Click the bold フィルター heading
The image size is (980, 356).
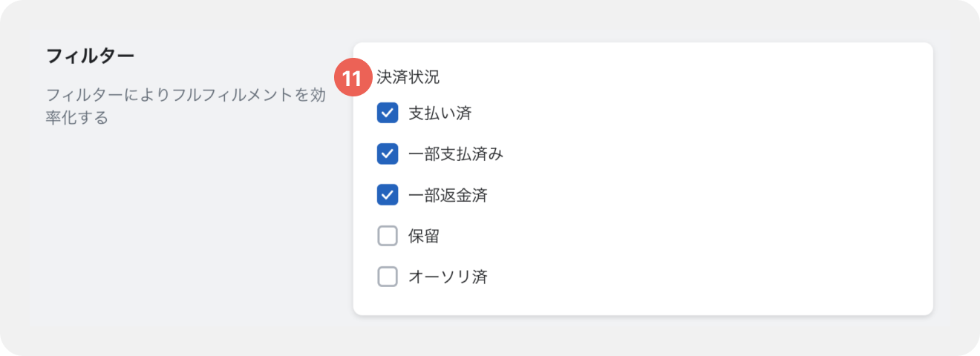click(x=90, y=56)
